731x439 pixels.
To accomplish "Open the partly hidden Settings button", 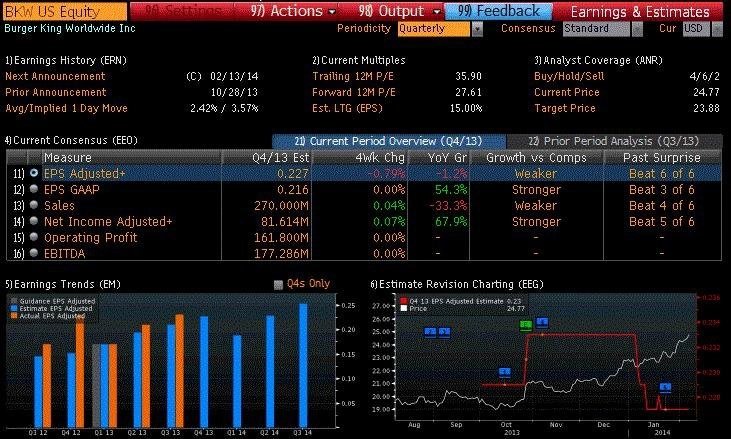I will pyautogui.click(x=182, y=11).
